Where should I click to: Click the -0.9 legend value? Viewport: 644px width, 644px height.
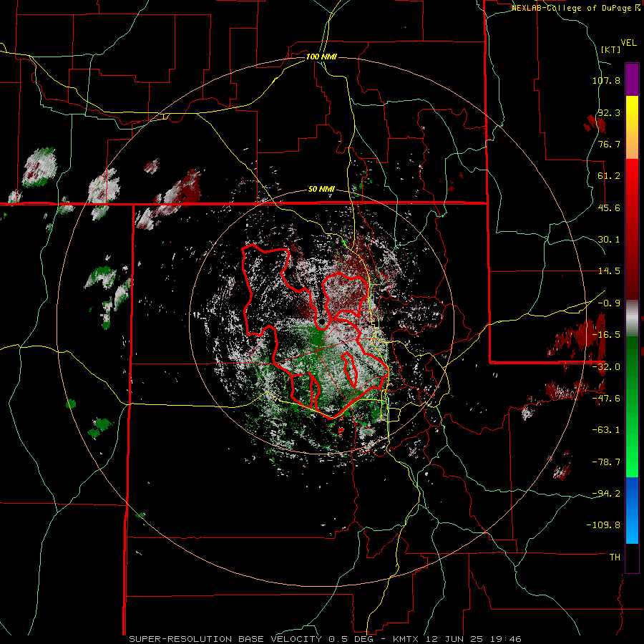[x=609, y=303]
